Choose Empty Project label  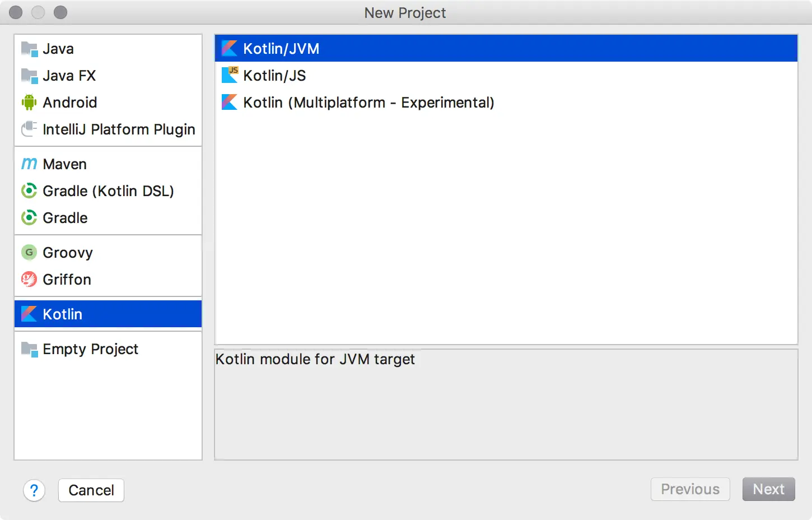91,349
